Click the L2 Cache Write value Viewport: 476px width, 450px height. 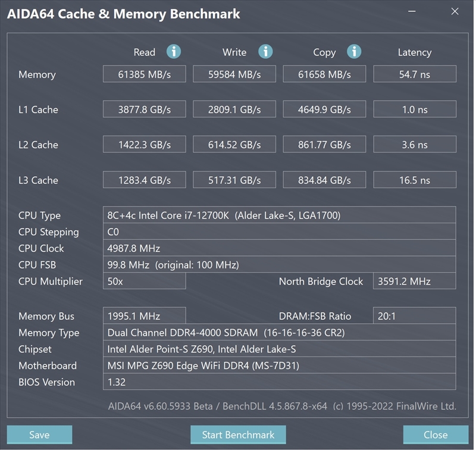pyautogui.click(x=234, y=145)
